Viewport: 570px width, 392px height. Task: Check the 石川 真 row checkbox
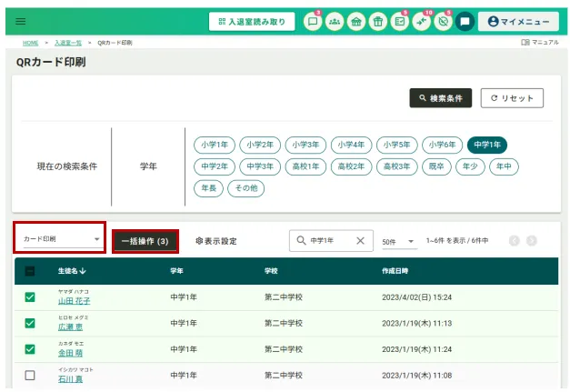pyautogui.click(x=30, y=375)
